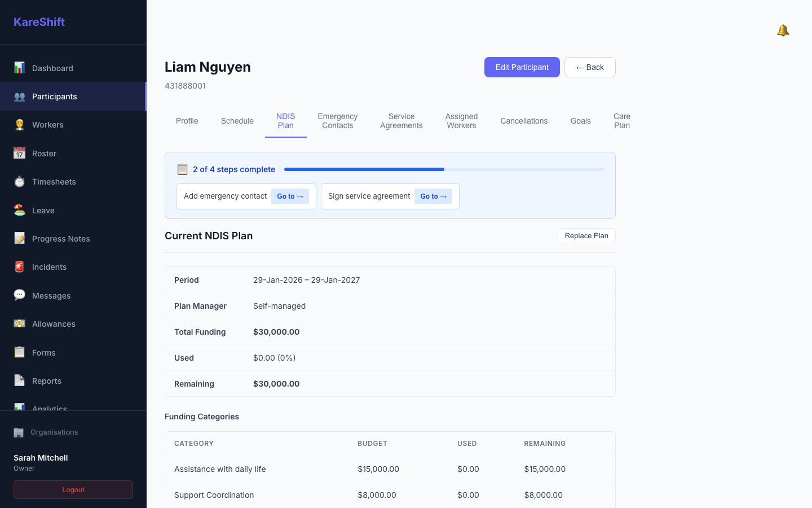Click the Incidents siren icon
812x508 pixels.
[19, 267]
